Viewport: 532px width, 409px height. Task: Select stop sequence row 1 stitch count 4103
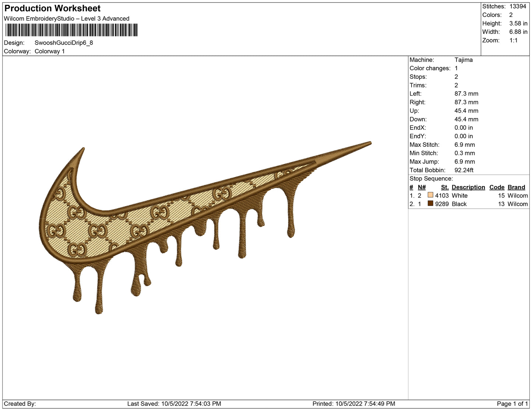pos(442,196)
